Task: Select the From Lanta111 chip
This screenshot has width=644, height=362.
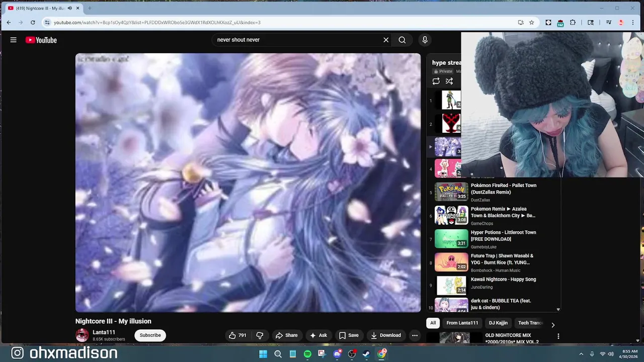Action: pyautogui.click(x=462, y=323)
